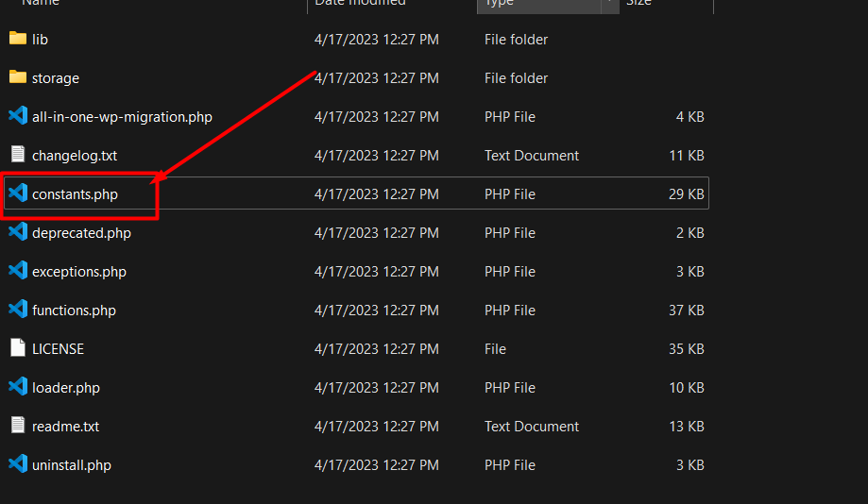868x504 pixels.
Task: Select the exceptions.php file name
Action: point(78,271)
